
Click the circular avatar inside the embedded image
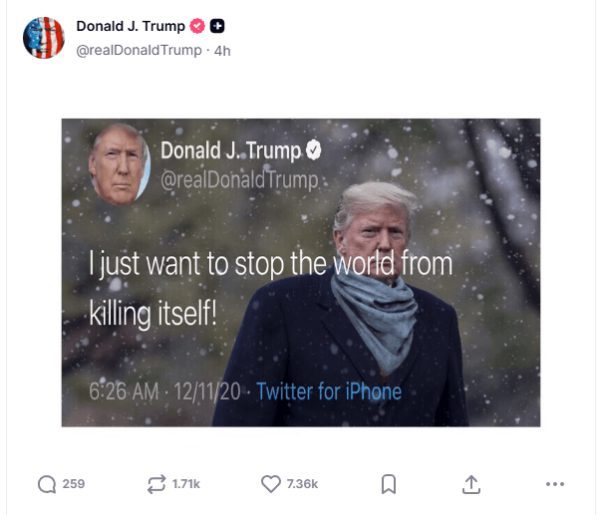tap(120, 165)
